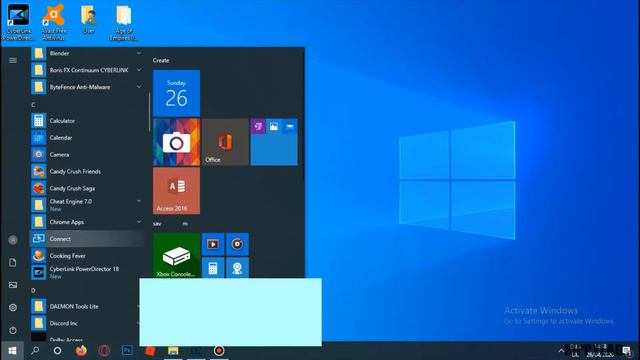Launch Opera from the taskbar

pyautogui.click(x=104, y=351)
